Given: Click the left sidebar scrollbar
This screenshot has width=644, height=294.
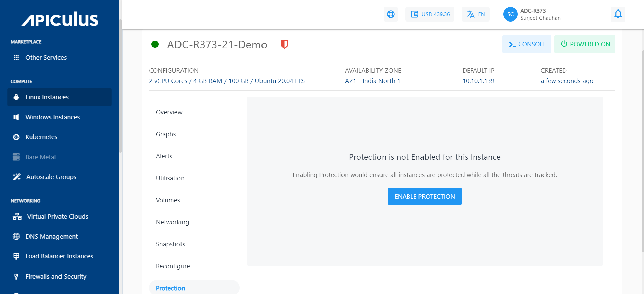Looking at the screenshot, I should point(120,84).
